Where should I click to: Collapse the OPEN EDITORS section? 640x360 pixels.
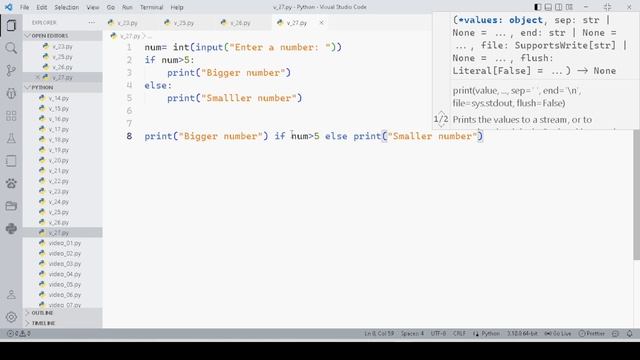point(63,36)
